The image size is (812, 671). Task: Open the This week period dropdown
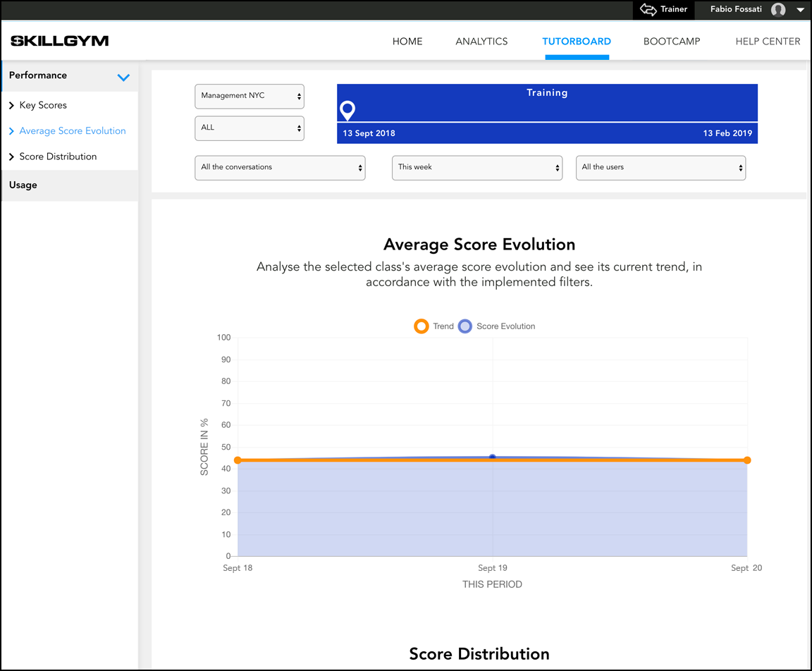point(477,168)
